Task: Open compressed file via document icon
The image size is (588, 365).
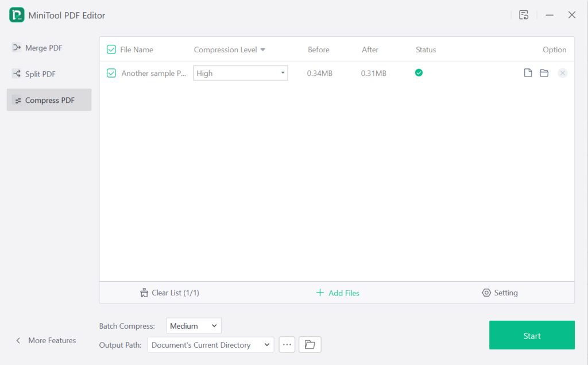Action: 528,73
